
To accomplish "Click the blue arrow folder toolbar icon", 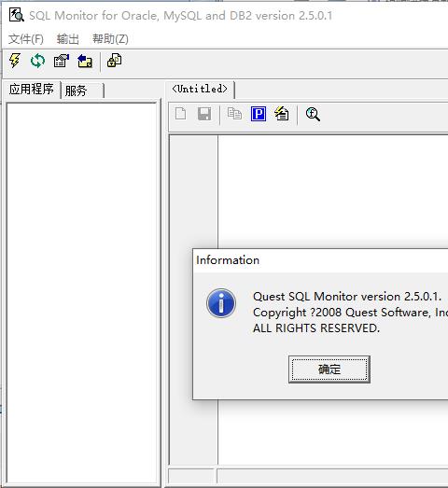I will tap(85, 61).
